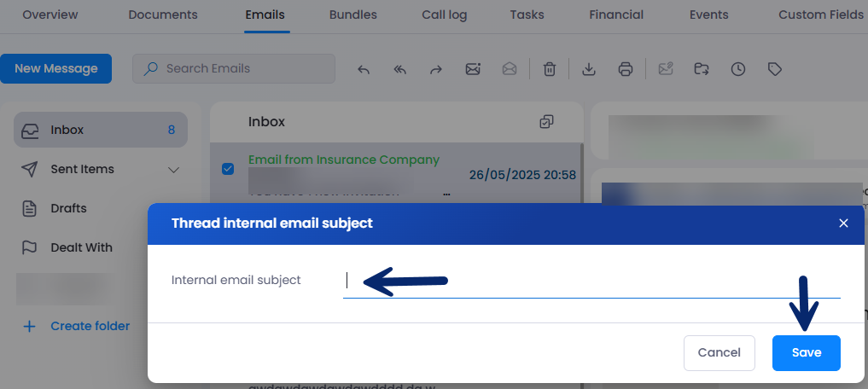Click the download email icon
This screenshot has width=868, height=389.
588,69
